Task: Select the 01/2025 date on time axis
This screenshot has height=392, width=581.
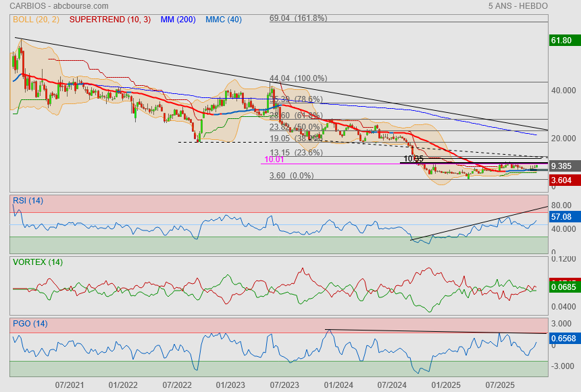Action: coord(445,385)
